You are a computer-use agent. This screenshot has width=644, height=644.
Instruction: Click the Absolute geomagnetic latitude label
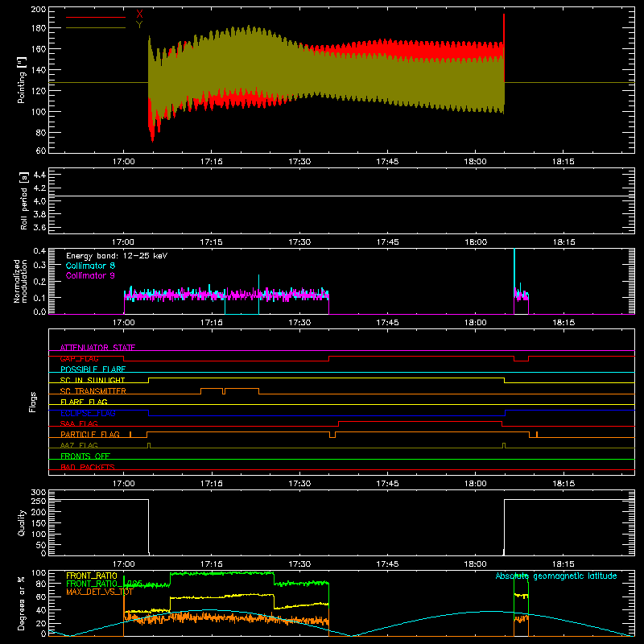coord(556,576)
